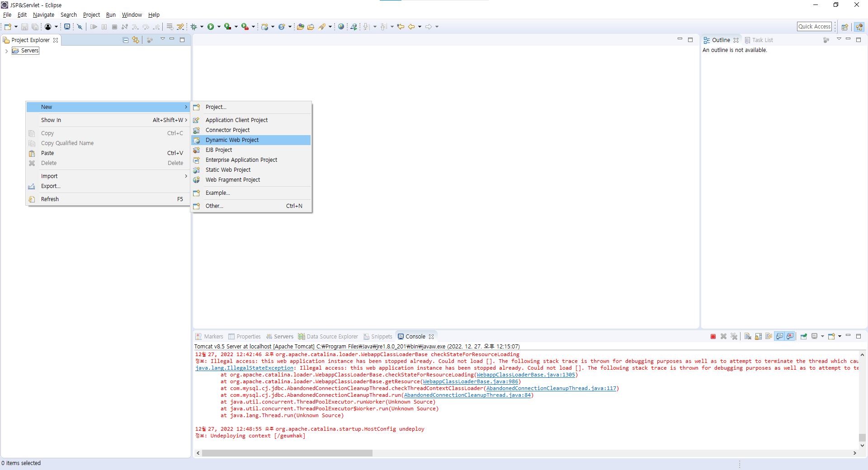Image resolution: width=868 pixels, height=470 pixels.
Task: Open the Display Selected Console dropdown arrow
Action: point(822,336)
